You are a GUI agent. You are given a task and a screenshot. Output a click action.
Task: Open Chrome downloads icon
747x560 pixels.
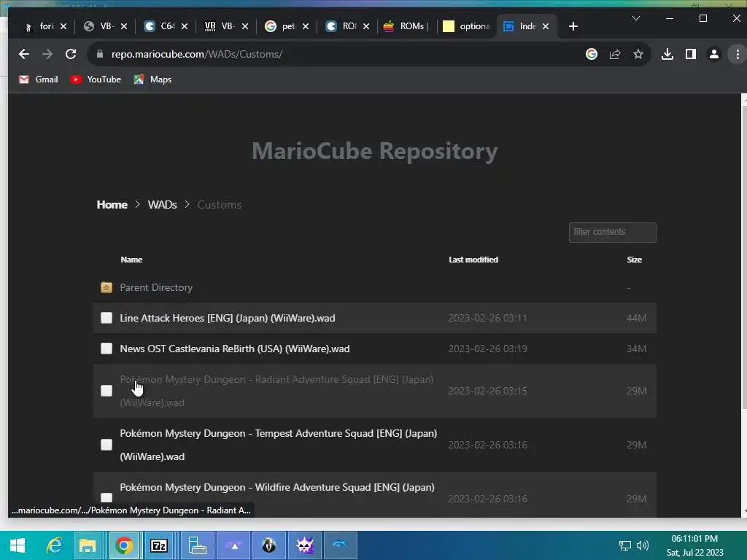click(667, 54)
